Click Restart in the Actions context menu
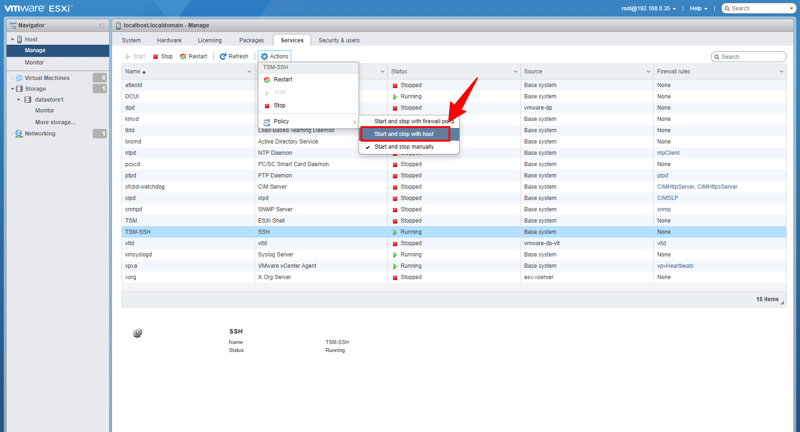 pyautogui.click(x=283, y=79)
